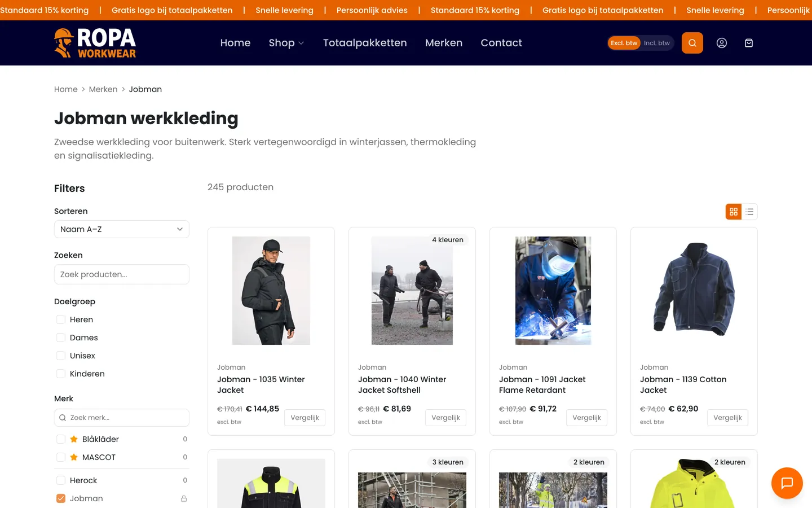This screenshot has height=508, width=812.
Task: Open Jobman - 1040 Winter Jacket Softshell title
Action: click(x=402, y=385)
